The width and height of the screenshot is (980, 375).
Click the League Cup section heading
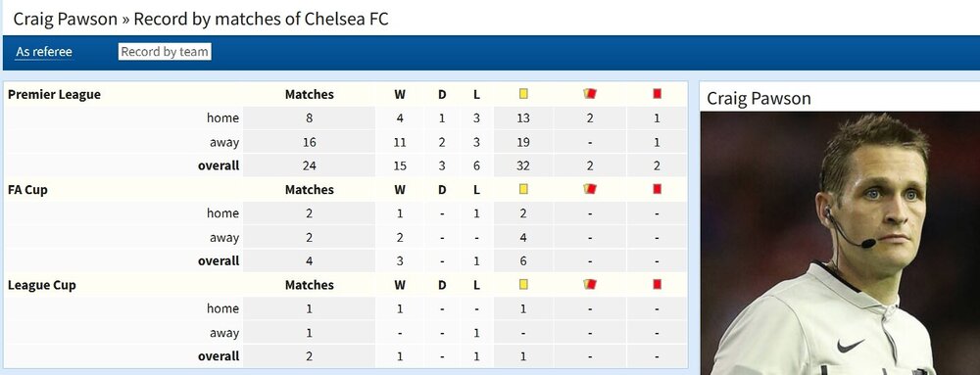(42, 285)
